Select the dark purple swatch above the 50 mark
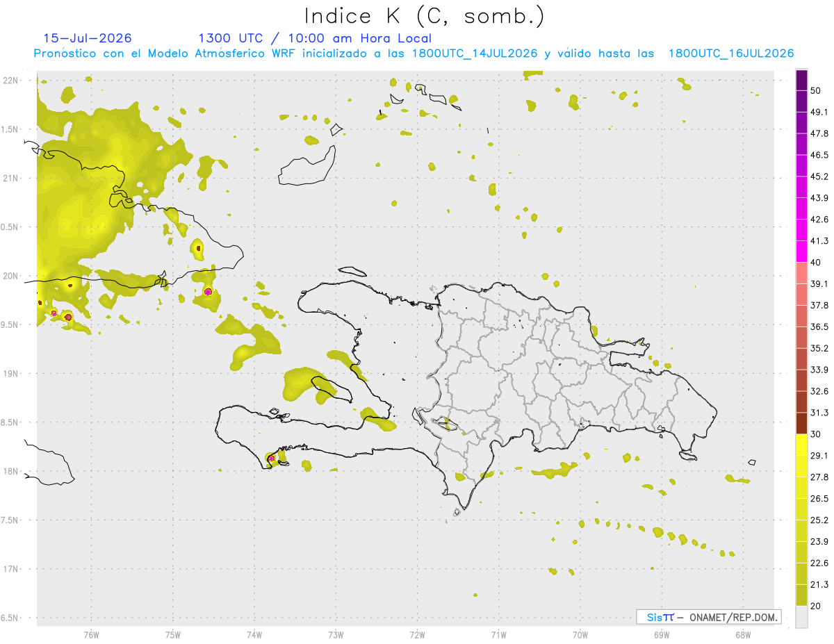This screenshot has width=834, height=644. (x=801, y=81)
